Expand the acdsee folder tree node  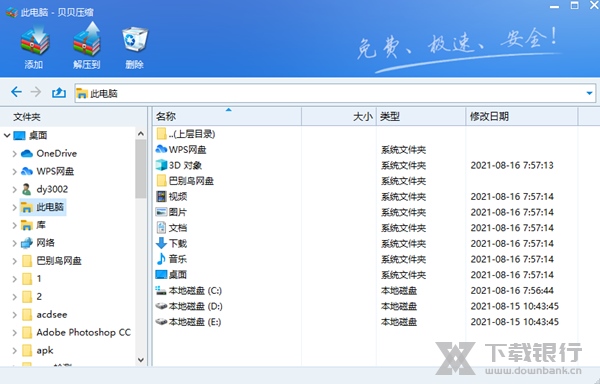pos(15,315)
